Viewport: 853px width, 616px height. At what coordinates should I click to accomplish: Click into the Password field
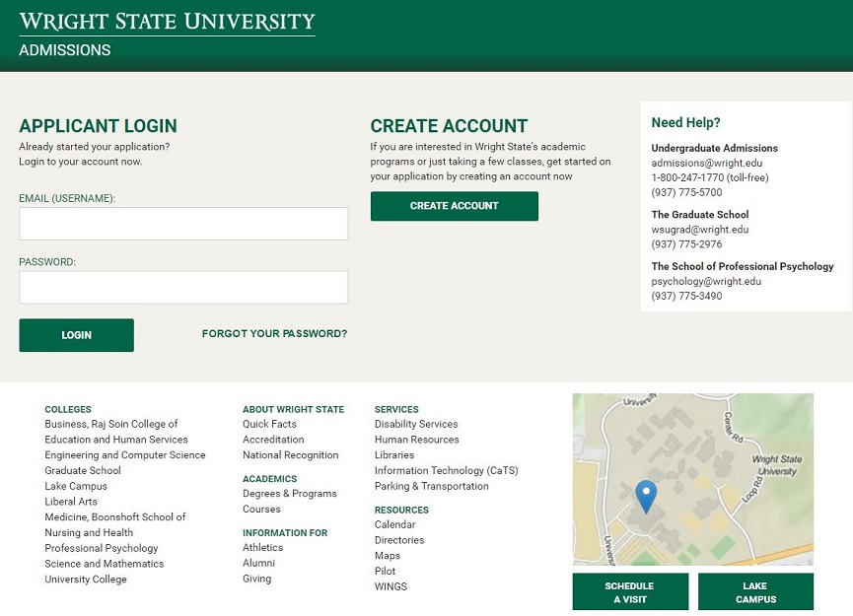[x=183, y=288]
